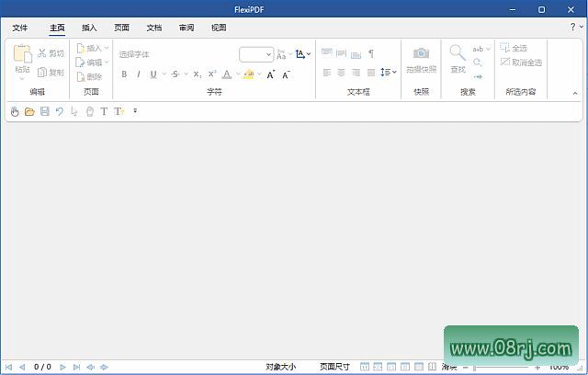588x375 pixels.
Task: Switch to the 插入 ribbon tab
Action: tap(89, 28)
